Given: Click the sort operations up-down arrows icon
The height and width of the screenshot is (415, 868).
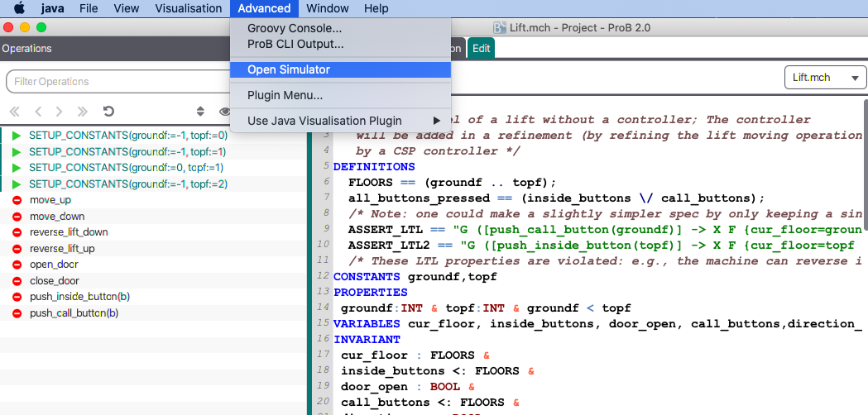Looking at the screenshot, I should pos(199,112).
